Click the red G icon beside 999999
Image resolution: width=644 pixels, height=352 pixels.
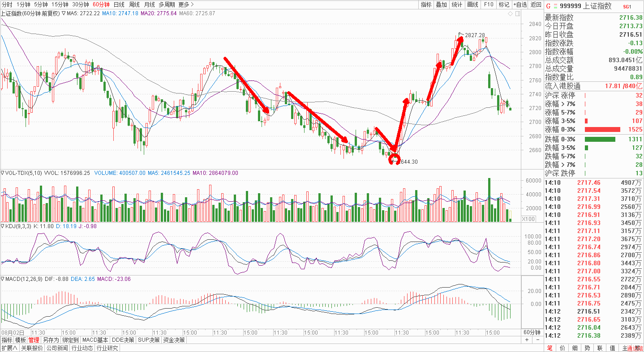point(549,6)
